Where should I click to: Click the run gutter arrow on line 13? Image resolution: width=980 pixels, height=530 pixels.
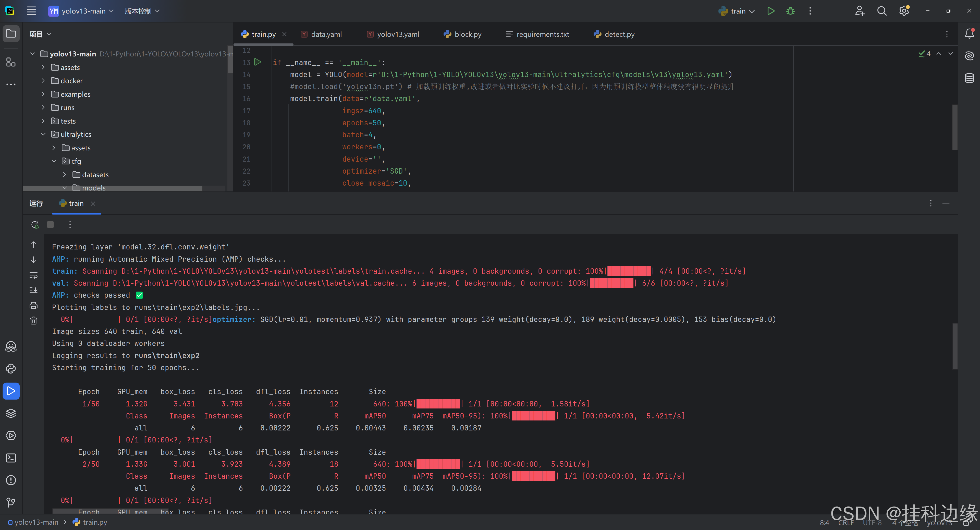(x=258, y=62)
